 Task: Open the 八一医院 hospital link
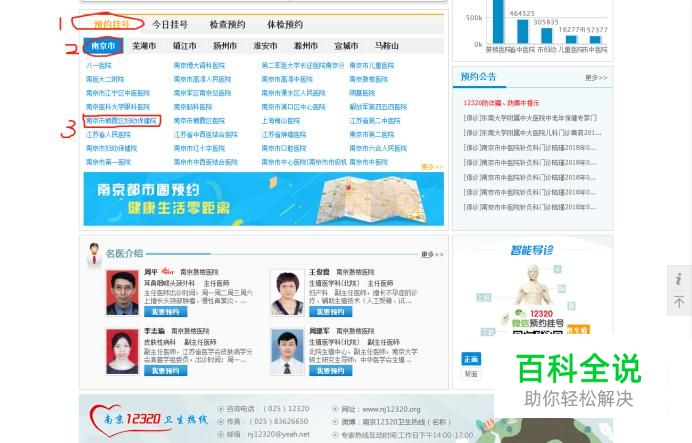99,65
